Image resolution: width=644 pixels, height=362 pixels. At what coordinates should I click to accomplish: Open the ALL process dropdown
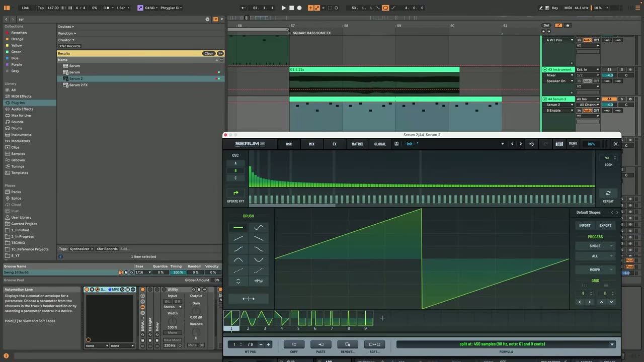point(595,256)
